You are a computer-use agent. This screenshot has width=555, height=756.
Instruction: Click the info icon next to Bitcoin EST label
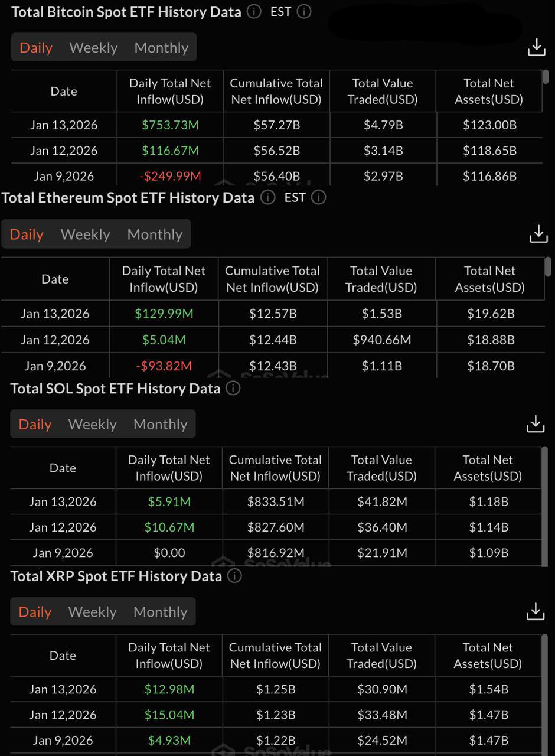pos(304,12)
